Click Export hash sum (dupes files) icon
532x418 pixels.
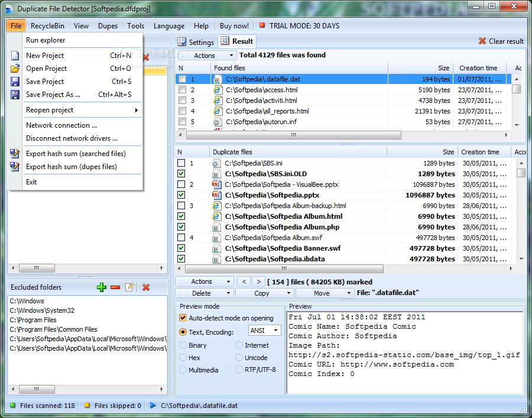pyautogui.click(x=15, y=167)
